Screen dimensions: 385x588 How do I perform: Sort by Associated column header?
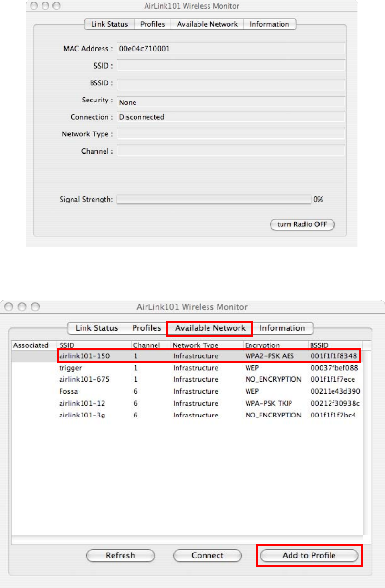[34, 345]
